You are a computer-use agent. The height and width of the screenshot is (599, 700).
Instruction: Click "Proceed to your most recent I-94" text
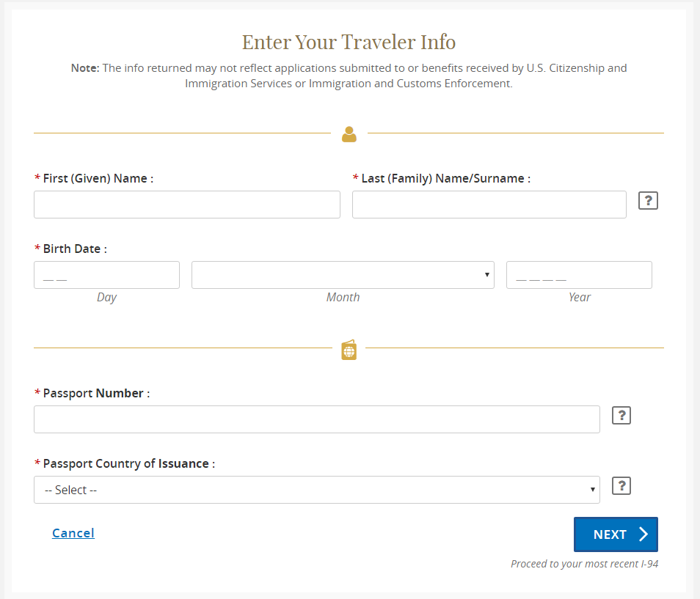click(584, 564)
